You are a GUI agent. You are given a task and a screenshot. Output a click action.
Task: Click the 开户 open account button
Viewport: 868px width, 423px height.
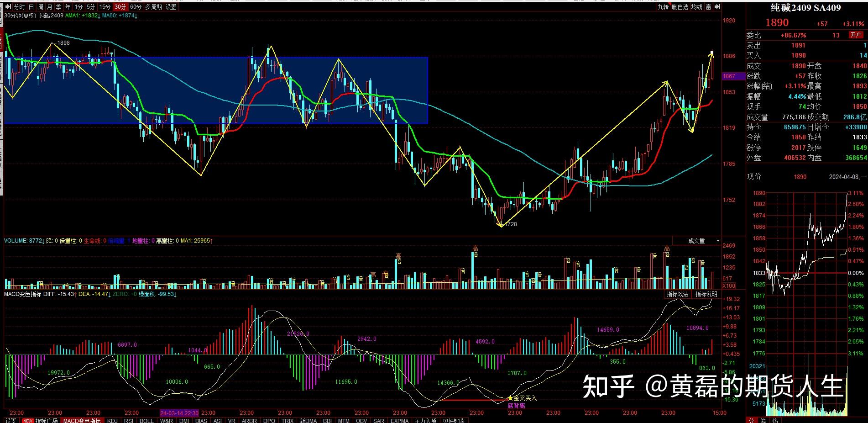pyautogui.click(x=856, y=35)
